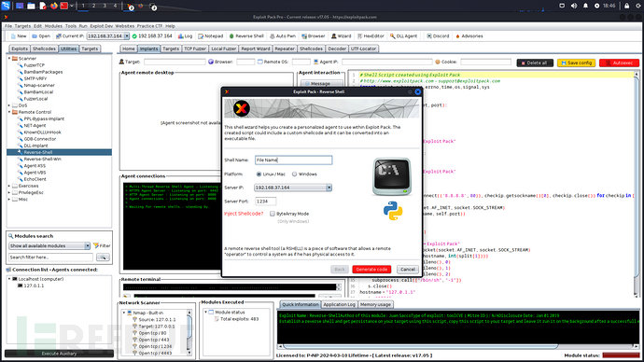The image size is (644, 362).
Task: Launch the Wizard tool
Action: point(342,36)
